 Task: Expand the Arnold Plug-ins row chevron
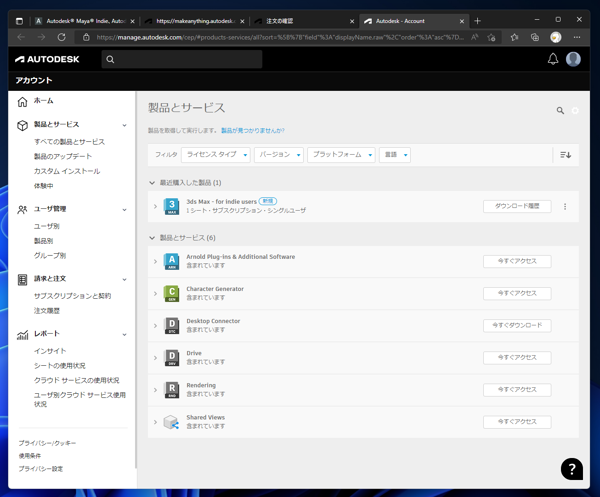pos(155,262)
